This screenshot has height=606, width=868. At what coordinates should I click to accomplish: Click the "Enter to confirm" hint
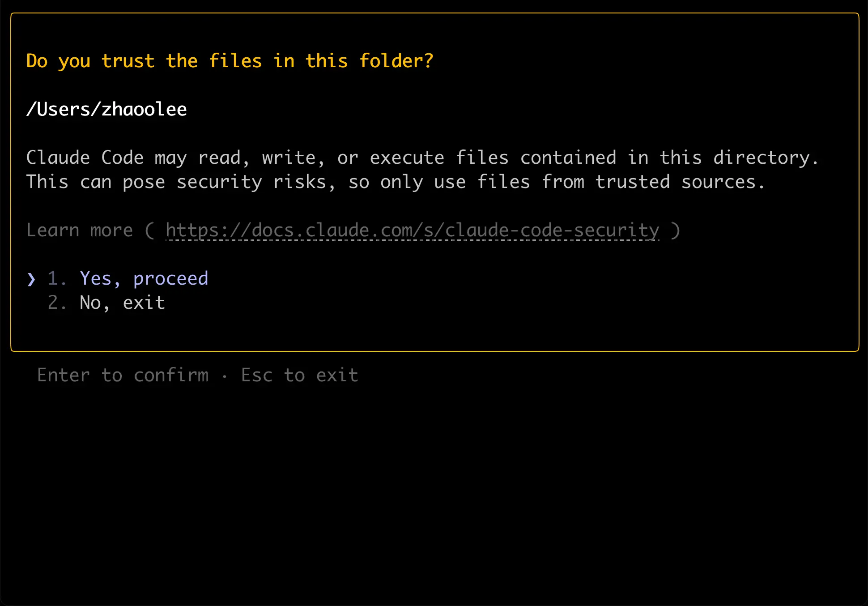(x=123, y=376)
